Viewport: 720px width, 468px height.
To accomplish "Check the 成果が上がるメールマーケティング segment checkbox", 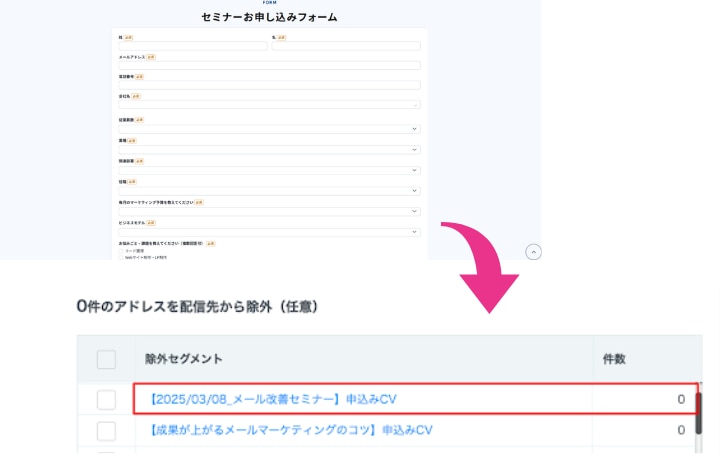I will point(106,430).
